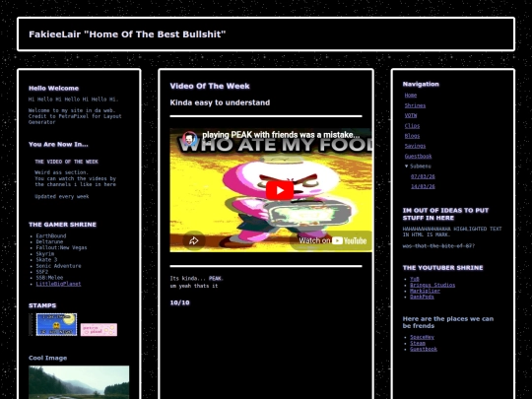This screenshot has height=399, width=532.
Task: Play the embedded YouTube video
Action: pos(280,190)
